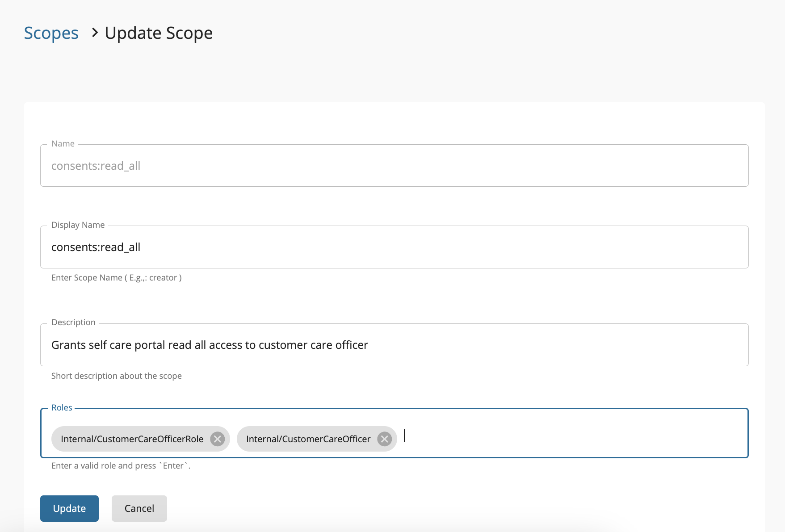Click the Roles field label
The image size is (785, 532).
click(x=62, y=407)
